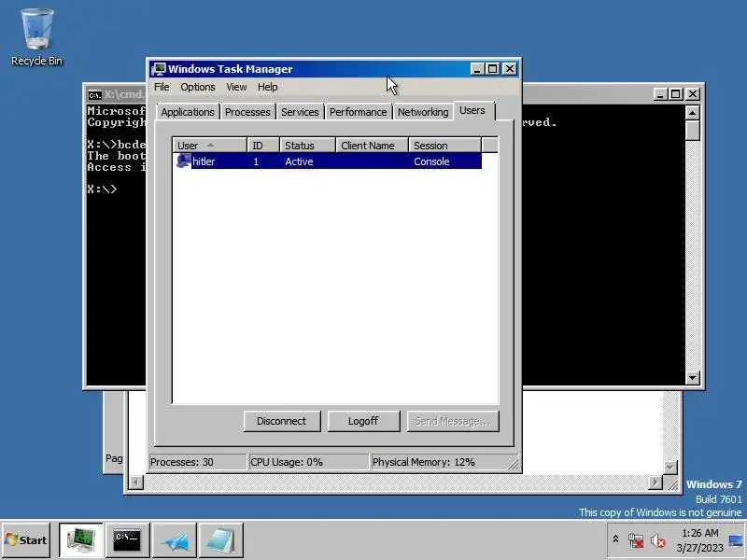Click the user icon beside hitler
The image size is (747, 560).
coord(183,161)
